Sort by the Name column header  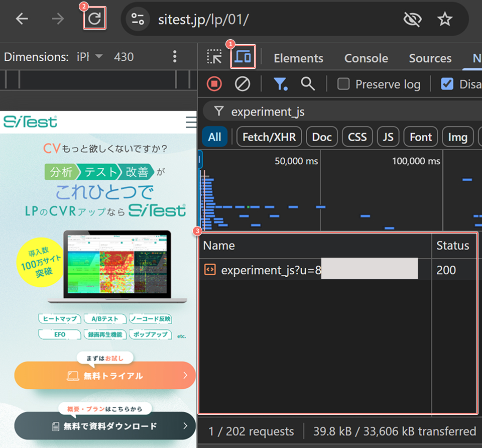click(315, 246)
